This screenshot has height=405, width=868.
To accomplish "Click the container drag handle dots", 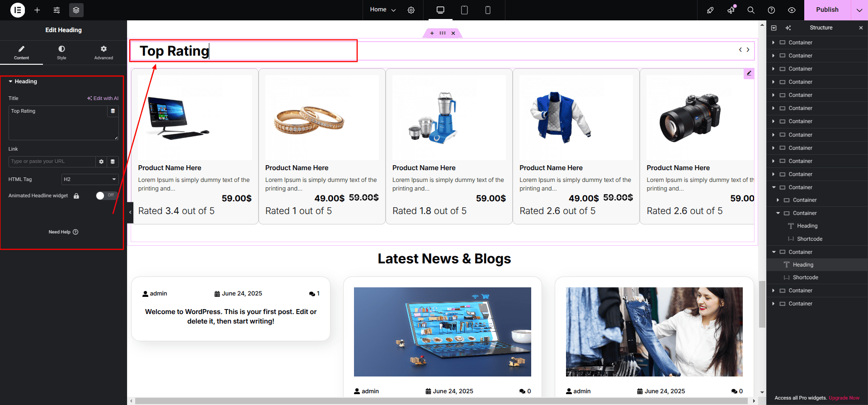I will tap(443, 33).
